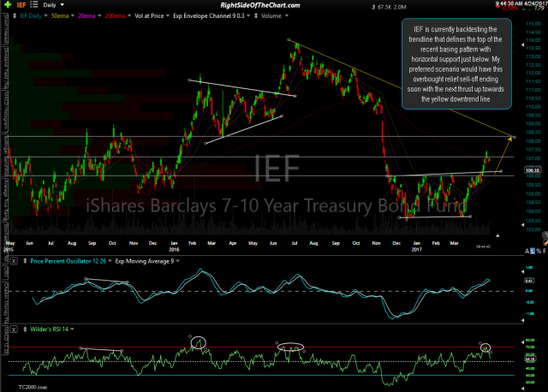Screen dimensions: 548x392
Task: Click the May 2015 time axis label
Action: pyautogui.click(x=9, y=246)
